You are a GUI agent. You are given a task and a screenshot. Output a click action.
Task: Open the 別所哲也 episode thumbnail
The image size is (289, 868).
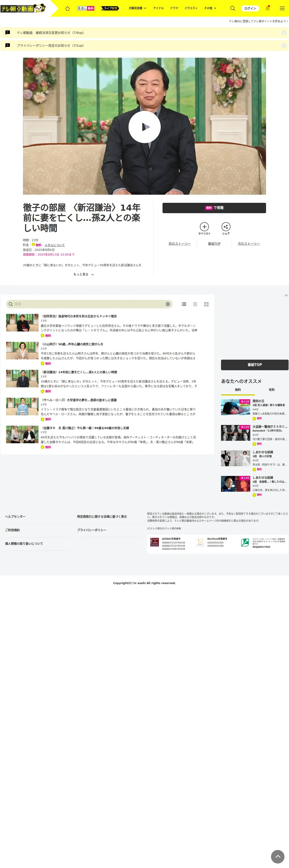coord(22,323)
